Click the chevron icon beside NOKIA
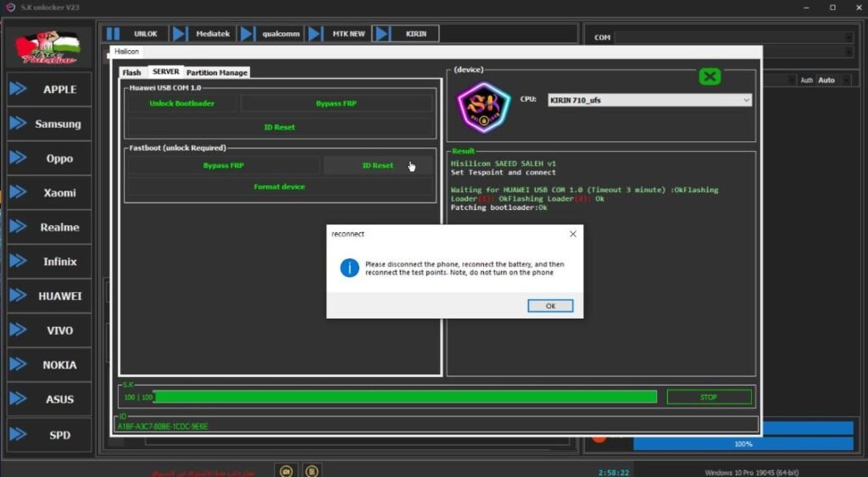 pyautogui.click(x=19, y=364)
